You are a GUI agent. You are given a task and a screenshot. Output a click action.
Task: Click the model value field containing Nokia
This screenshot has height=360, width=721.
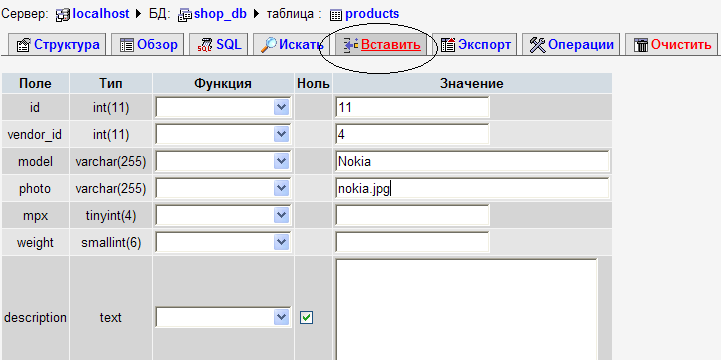click(472, 161)
